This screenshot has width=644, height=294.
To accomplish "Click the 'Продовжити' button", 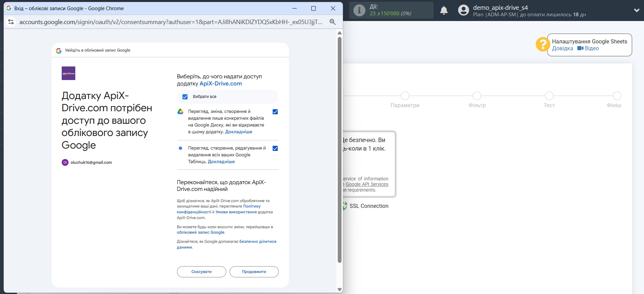I will coord(254,272).
